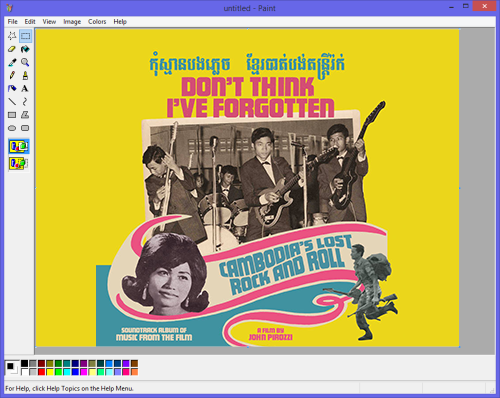Viewport: 500px width, 398px height.
Task: Open the View menu
Action: pos(49,22)
